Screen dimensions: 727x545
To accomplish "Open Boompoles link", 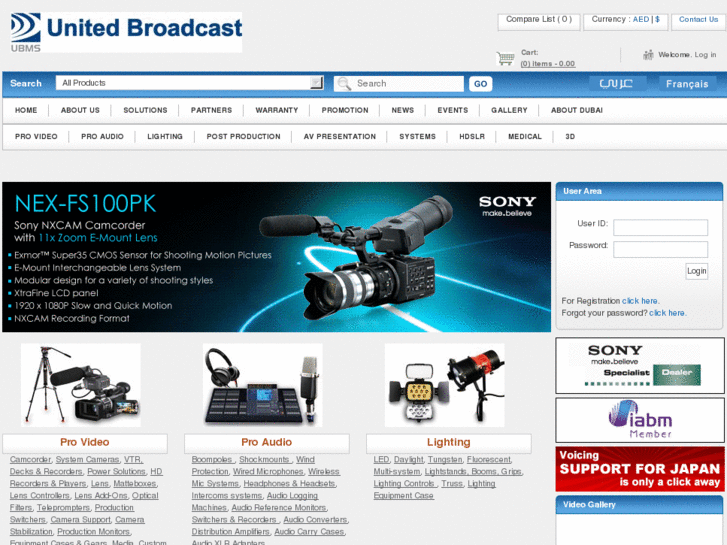I will click(x=212, y=460).
